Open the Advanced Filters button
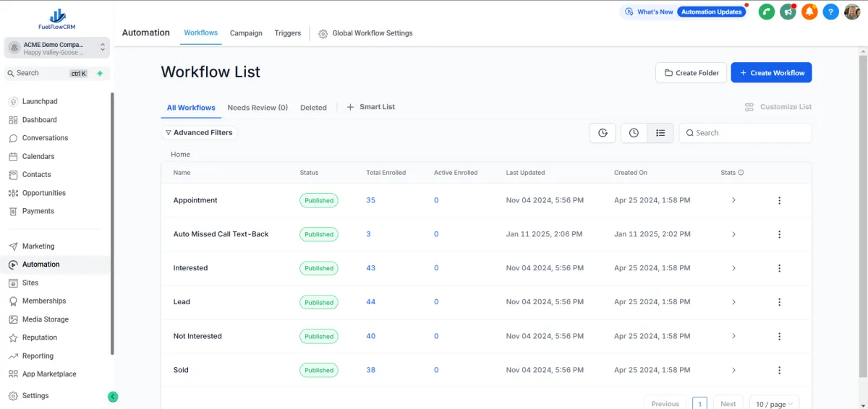Screen dimensions: 868x409 [x=199, y=133]
